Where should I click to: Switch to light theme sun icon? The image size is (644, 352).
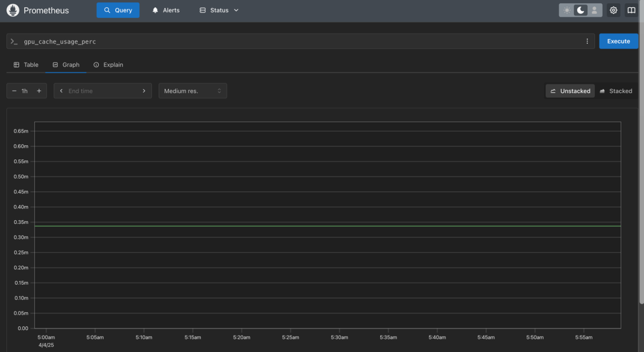[567, 10]
